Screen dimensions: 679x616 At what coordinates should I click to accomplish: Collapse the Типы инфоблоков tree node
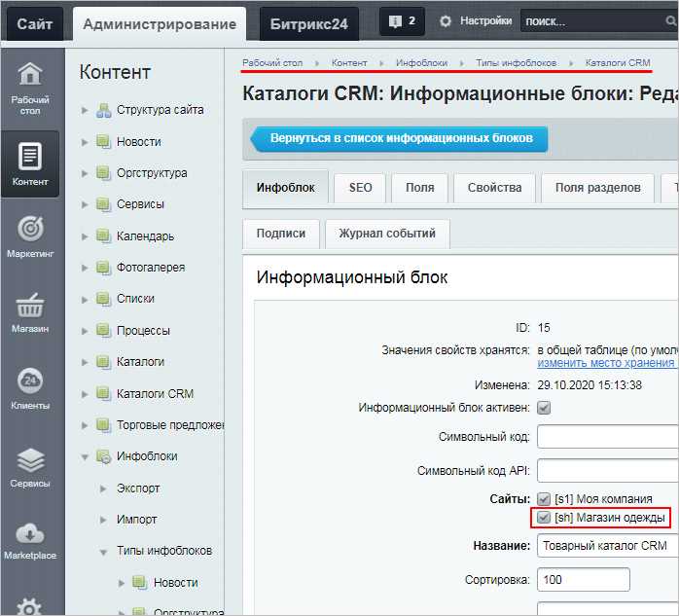pyautogui.click(x=103, y=552)
